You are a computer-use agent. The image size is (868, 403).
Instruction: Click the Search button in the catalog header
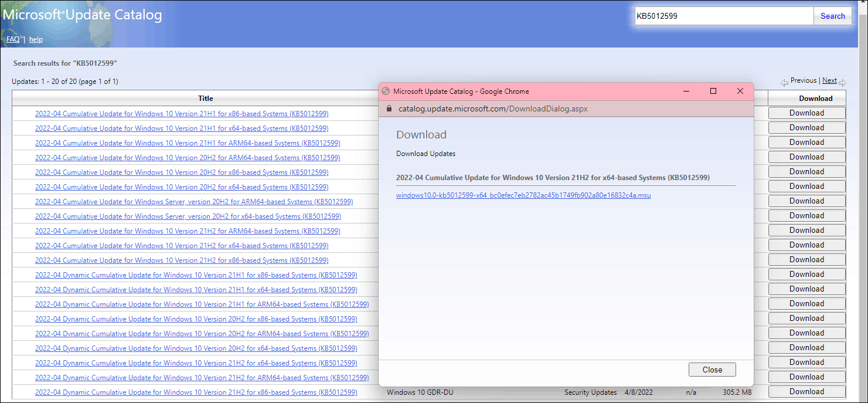pyautogui.click(x=832, y=16)
